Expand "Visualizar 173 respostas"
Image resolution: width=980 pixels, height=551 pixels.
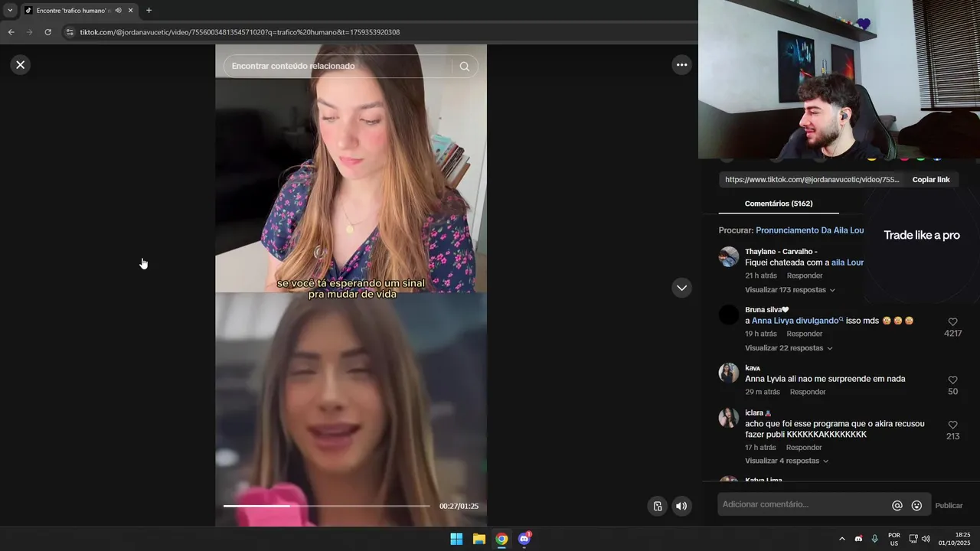pos(790,290)
